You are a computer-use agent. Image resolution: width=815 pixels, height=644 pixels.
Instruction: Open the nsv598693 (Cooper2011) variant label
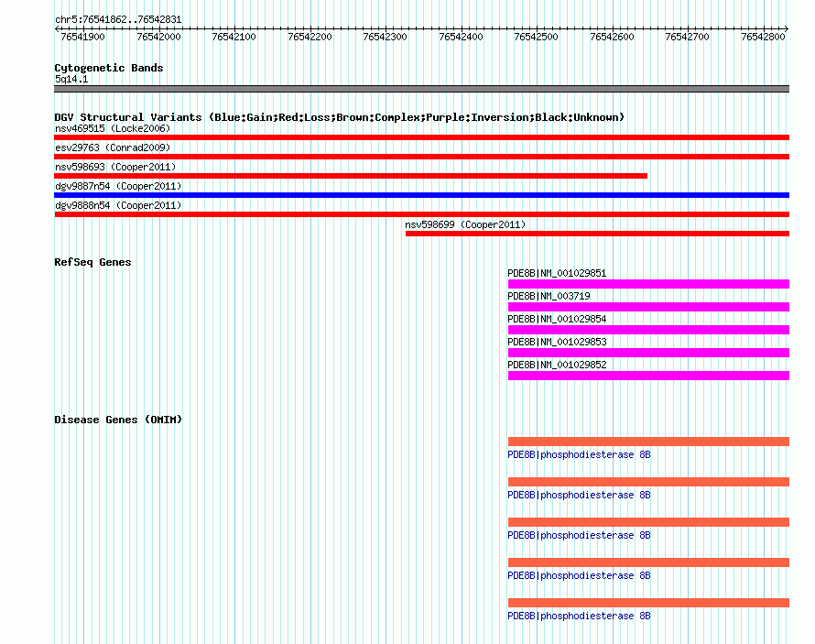(x=115, y=167)
